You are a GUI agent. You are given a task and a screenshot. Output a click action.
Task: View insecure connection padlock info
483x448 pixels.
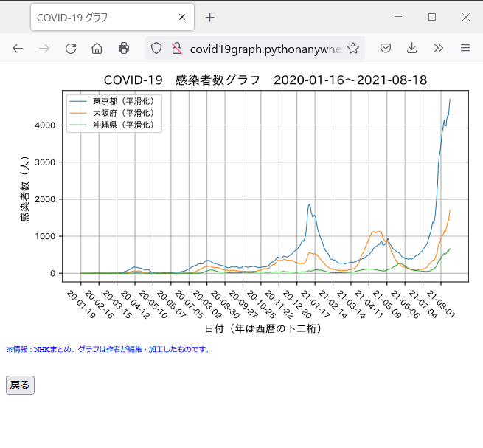[x=177, y=49]
